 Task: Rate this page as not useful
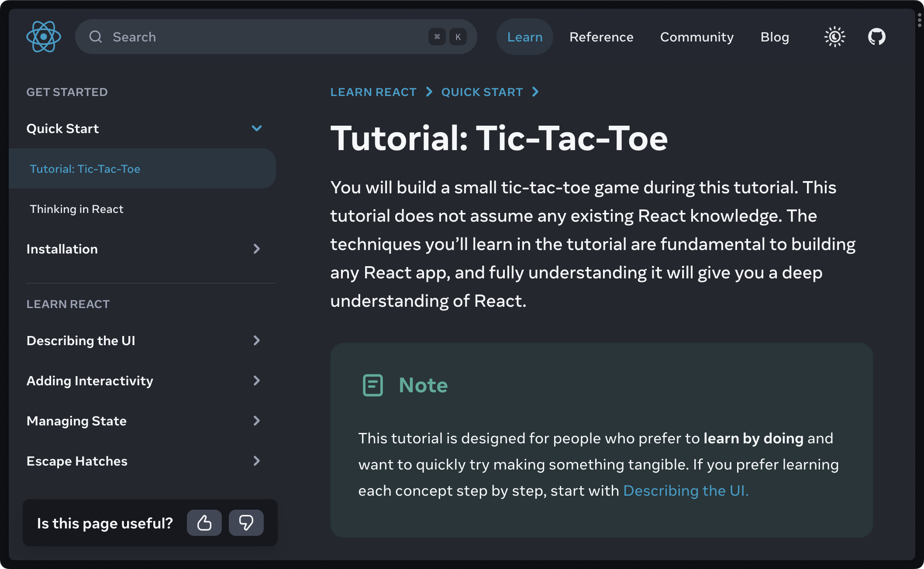point(246,522)
